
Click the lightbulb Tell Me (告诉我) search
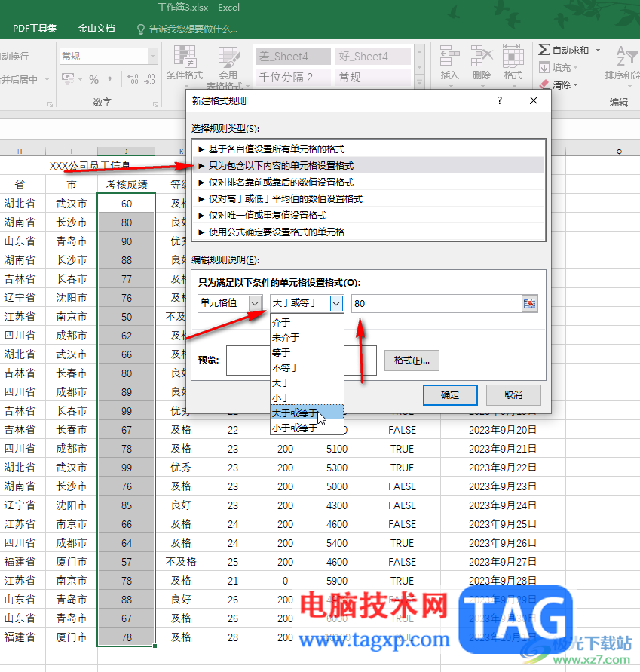tap(140, 29)
